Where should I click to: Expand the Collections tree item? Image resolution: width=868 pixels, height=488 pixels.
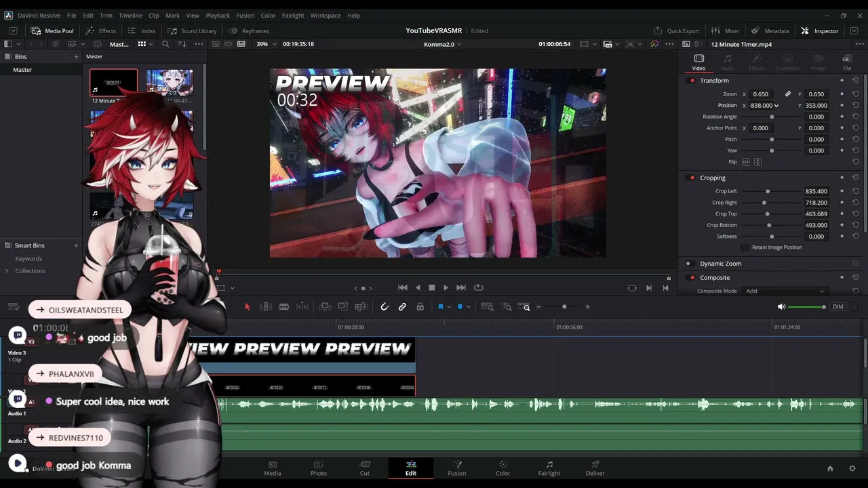coord(7,271)
